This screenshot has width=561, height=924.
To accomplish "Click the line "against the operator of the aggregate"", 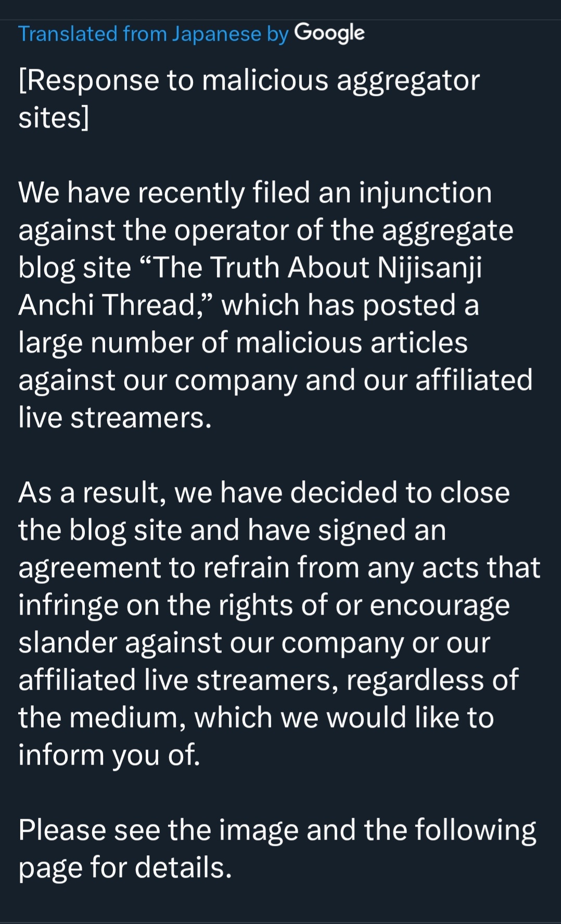I will click(266, 230).
